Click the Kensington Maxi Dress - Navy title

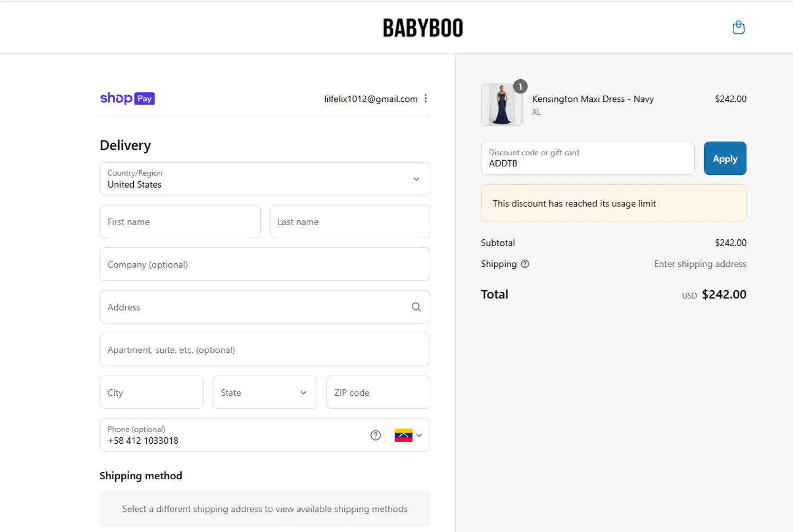[x=593, y=99]
